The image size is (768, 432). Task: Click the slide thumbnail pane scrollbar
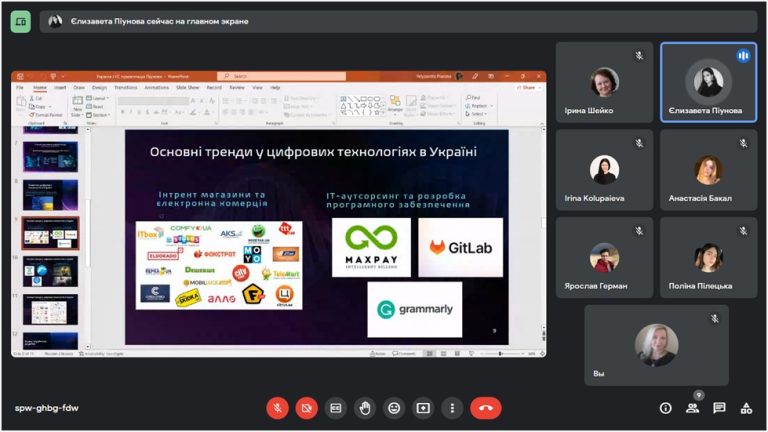[x=88, y=233]
